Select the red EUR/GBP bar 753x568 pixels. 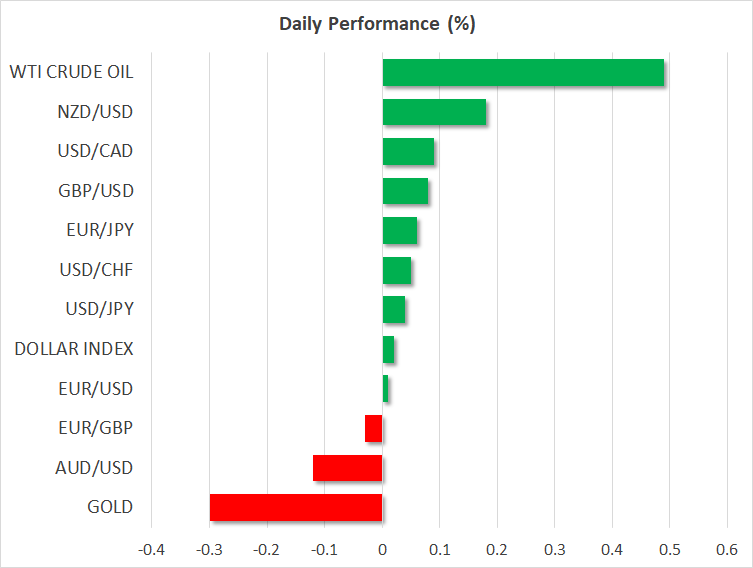click(x=374, y=428)
